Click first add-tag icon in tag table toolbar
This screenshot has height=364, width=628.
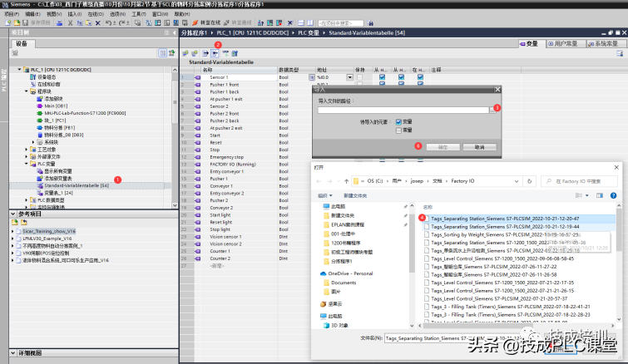[x=185, y=53]
